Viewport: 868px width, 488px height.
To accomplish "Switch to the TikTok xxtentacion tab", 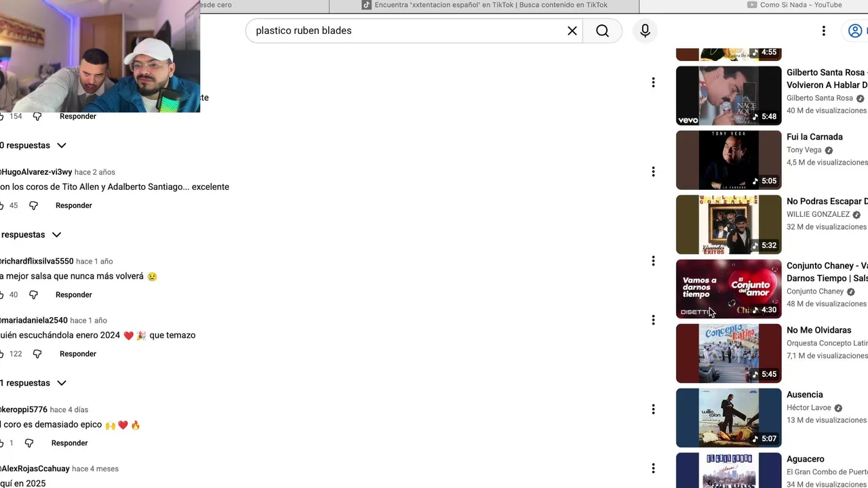I will 484,5.
